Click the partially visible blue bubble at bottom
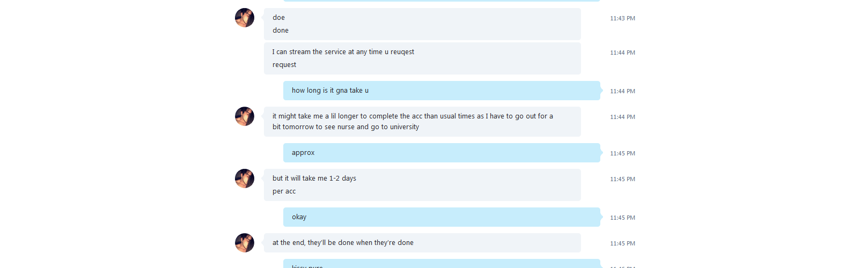 point(442,264)
